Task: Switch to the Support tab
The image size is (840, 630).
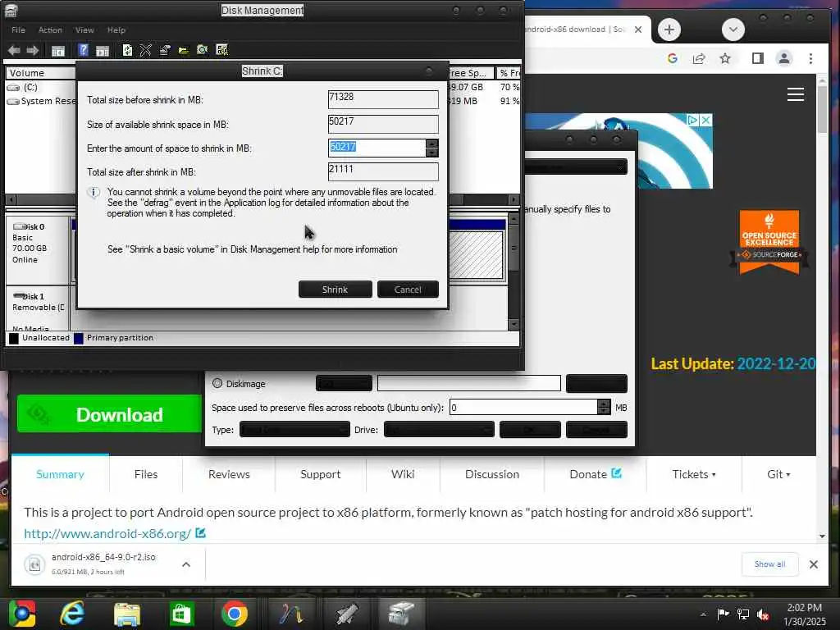Action: tap(321, 474)
